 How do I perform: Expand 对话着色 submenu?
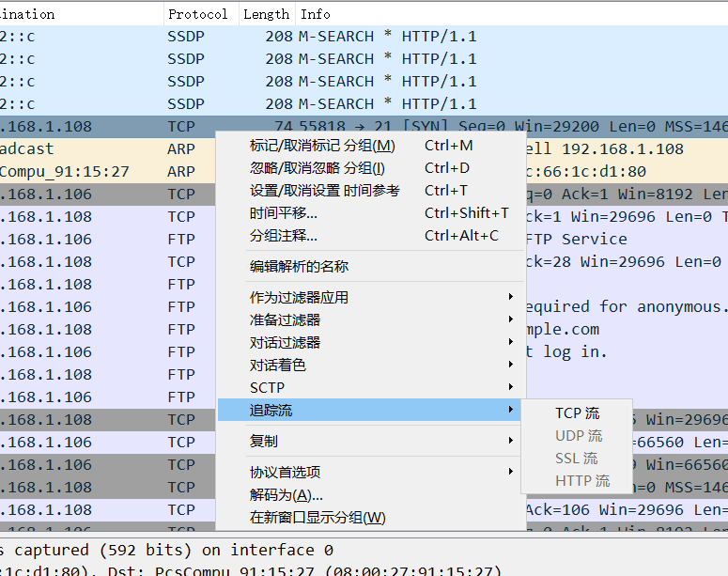pyautogui.click(x=370, y=365)
